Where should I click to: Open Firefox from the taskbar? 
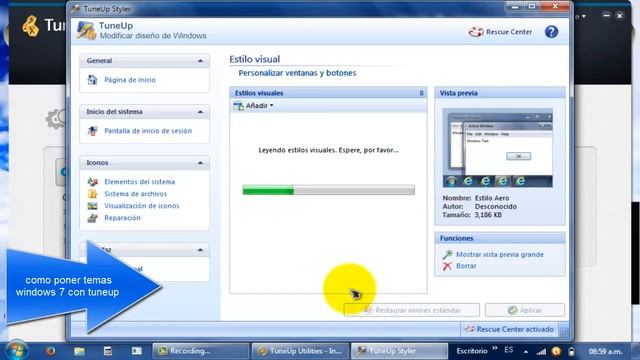(51, 351)
